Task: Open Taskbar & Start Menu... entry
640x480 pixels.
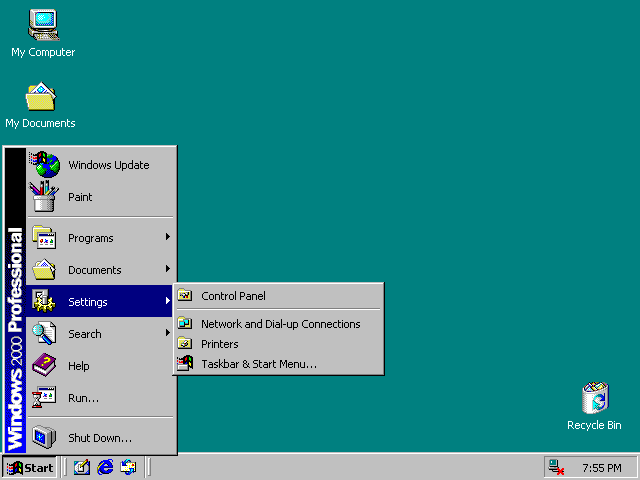Action: pyautogui.click(x=279, y=364)
